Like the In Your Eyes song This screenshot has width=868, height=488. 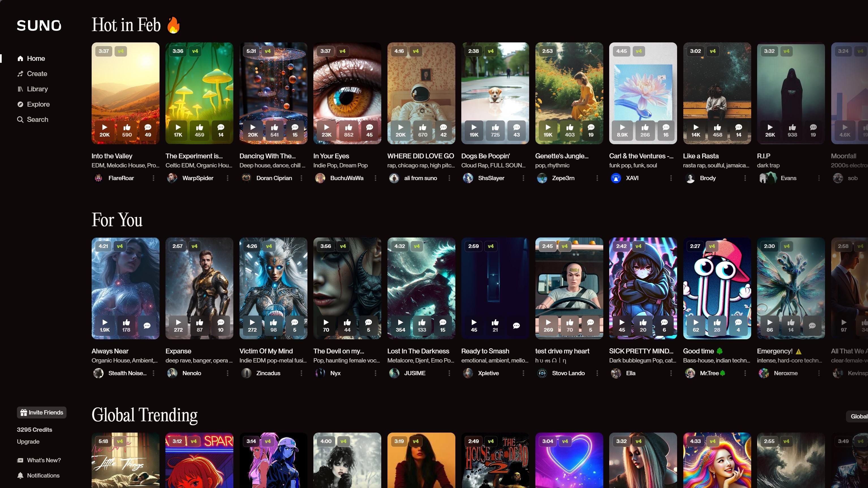click(348, 130)
